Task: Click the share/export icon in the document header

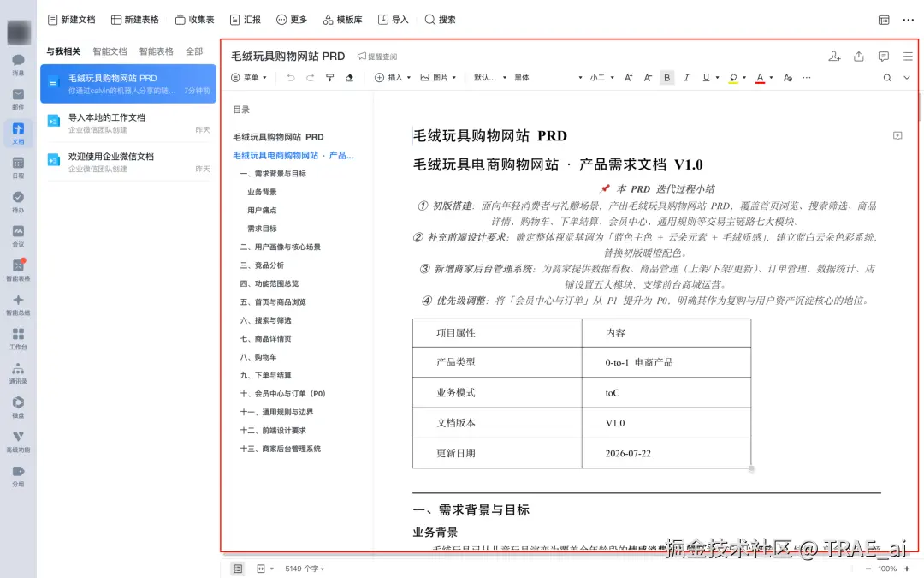Action: [x=859, y=57]
